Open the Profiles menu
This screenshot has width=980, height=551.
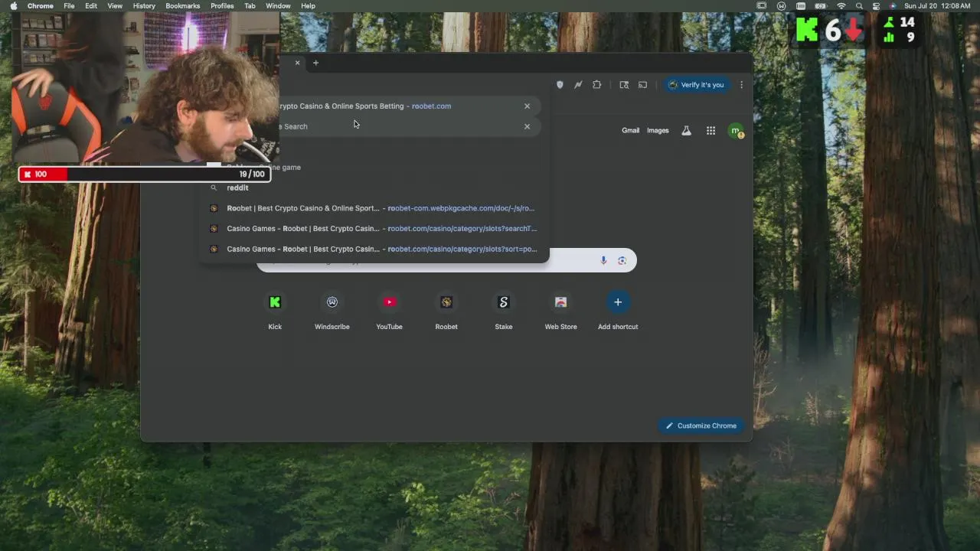pos(222,6)
